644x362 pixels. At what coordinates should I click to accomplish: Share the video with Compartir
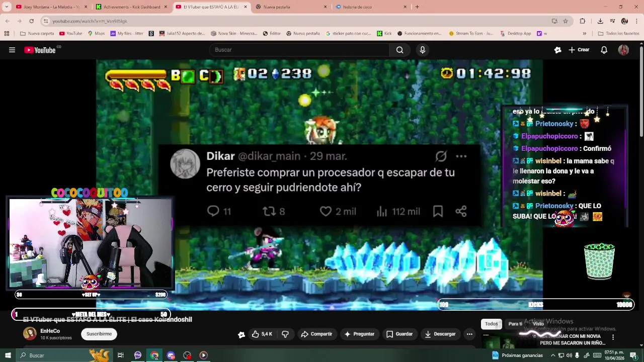pyautogui.click(x=316, y=334)
